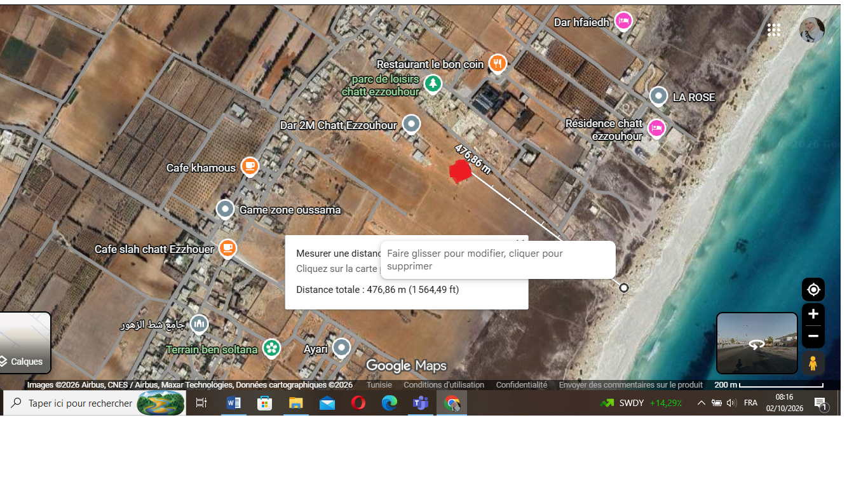Open Task View on the taskbar
868x488 pixels.
201,403
